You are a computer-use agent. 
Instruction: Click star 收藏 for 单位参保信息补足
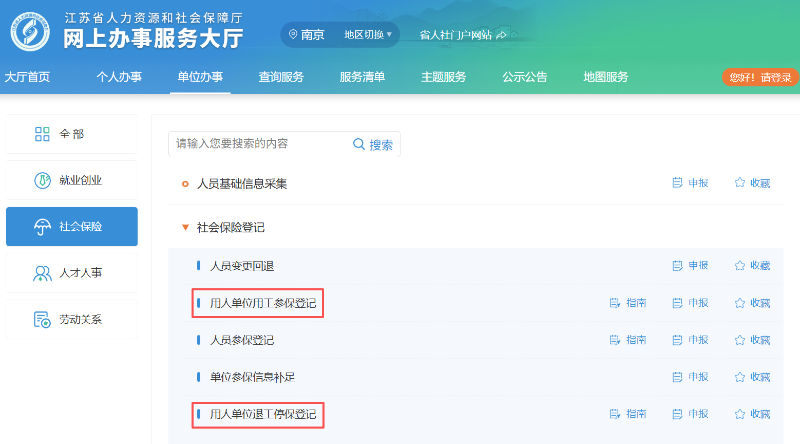[x=740, y=377]
